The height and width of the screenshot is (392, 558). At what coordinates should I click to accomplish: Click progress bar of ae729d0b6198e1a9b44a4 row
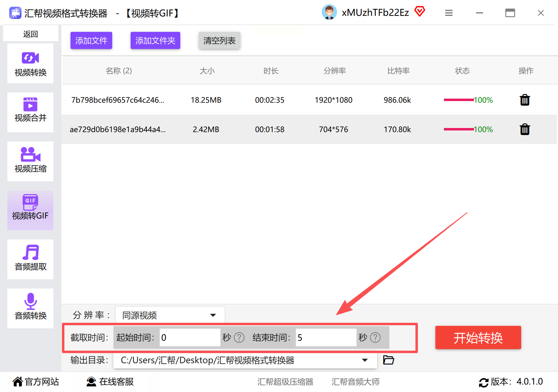459,129
